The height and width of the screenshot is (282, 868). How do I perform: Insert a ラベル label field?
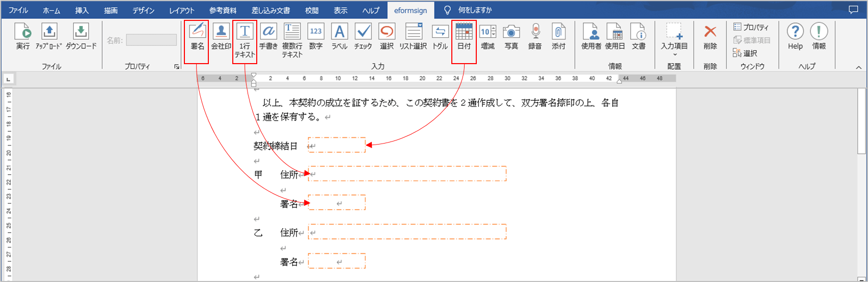click(339, 36)
